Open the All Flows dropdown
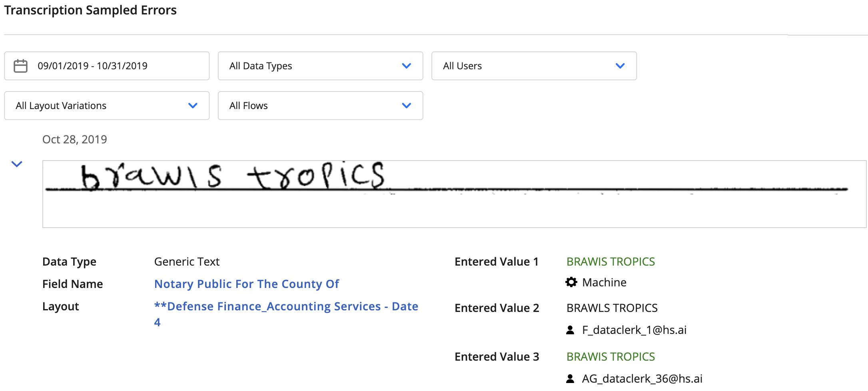Viewport: 868px width, 391px height. (x=320, y=106)
